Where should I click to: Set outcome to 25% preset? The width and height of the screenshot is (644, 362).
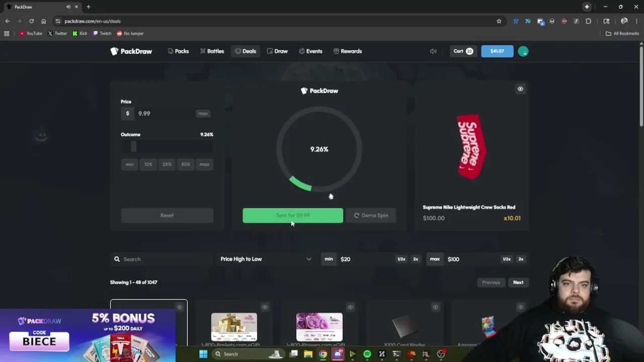coord(167,164)
